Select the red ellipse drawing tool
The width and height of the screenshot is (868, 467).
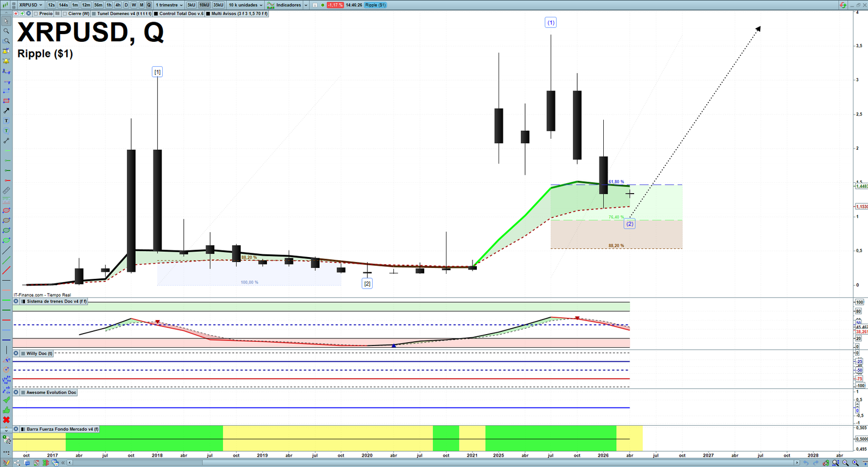(x=7, y=210)
